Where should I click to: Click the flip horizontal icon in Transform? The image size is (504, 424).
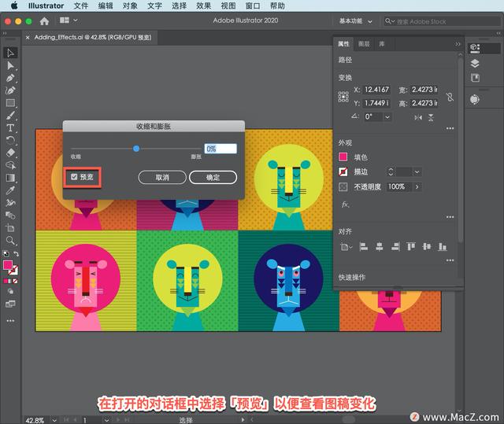pos(417,116)
